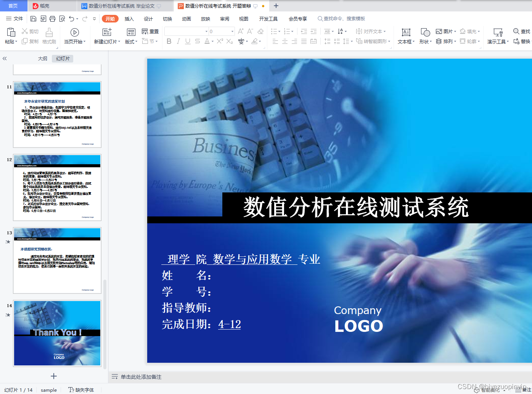Open Print Preview icon
The height and width of the screenshot is (394, 532).
62,19
